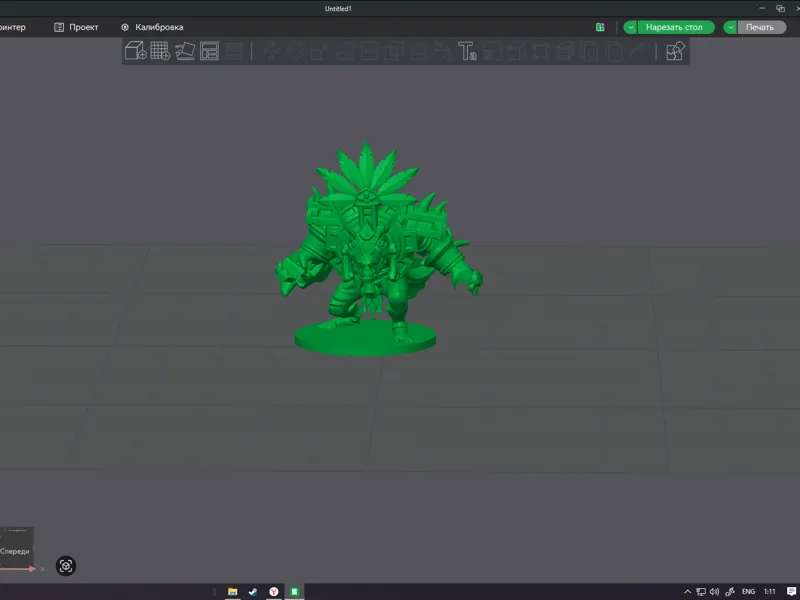Click the Нарезать стол button
Viewport: 800px width, 600px height.
pyautogui.click(x=676, y=27)
